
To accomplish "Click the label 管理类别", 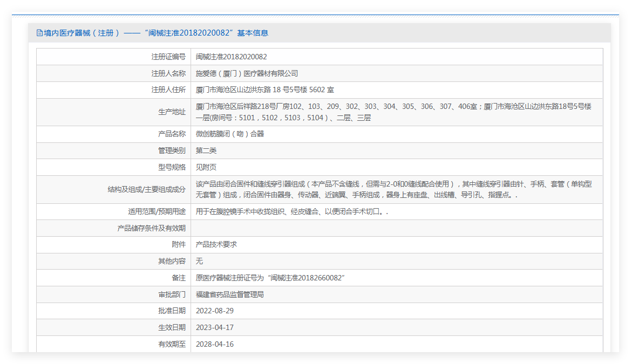I will pyautogui.click(x=172, y=151).
